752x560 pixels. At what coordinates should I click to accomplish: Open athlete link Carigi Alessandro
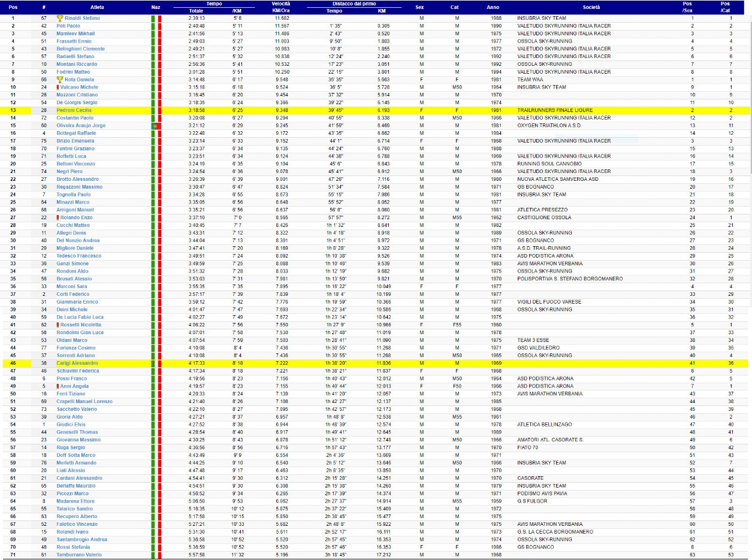tap(77, 363)
